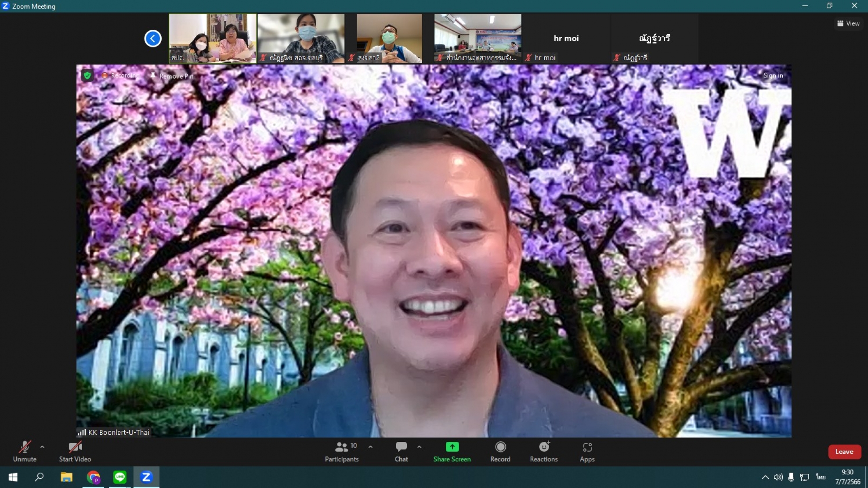Click microphone tray icon

pyautogui.click(x=791, y=477)
